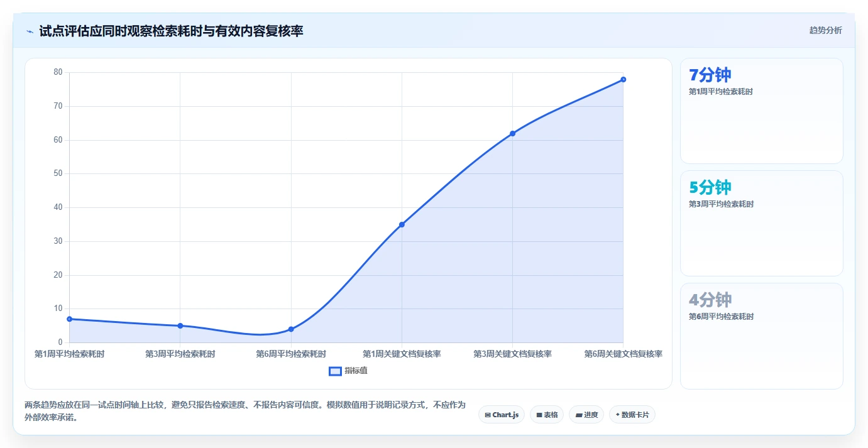The image size is (868, 448).
Task: Click the data point for 第1周平均检索耗时
Action: [x=69, y=319]
